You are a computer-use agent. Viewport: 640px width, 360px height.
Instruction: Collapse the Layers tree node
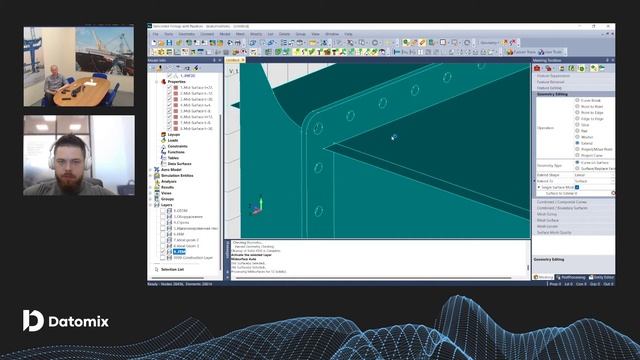tap(151, 205)
